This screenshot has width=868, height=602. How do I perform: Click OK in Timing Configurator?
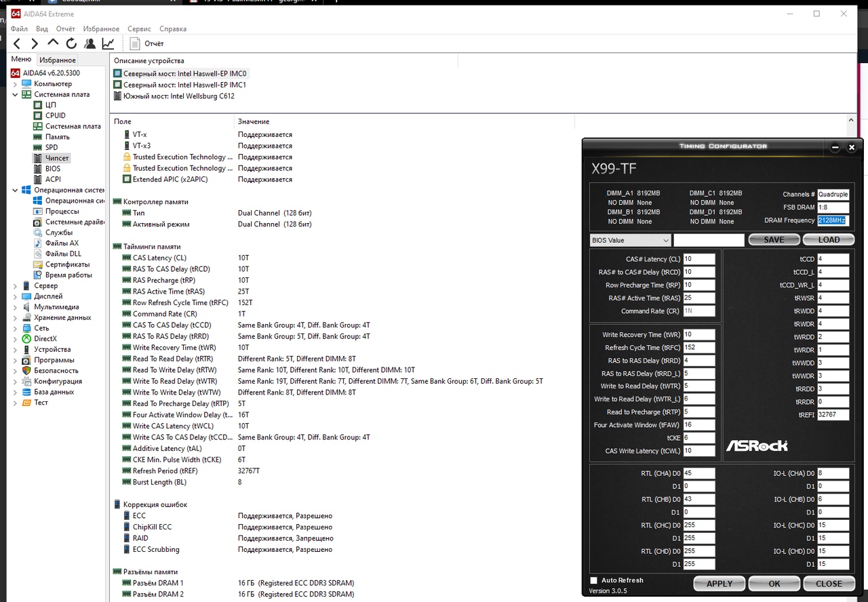(x=774, y=583)
